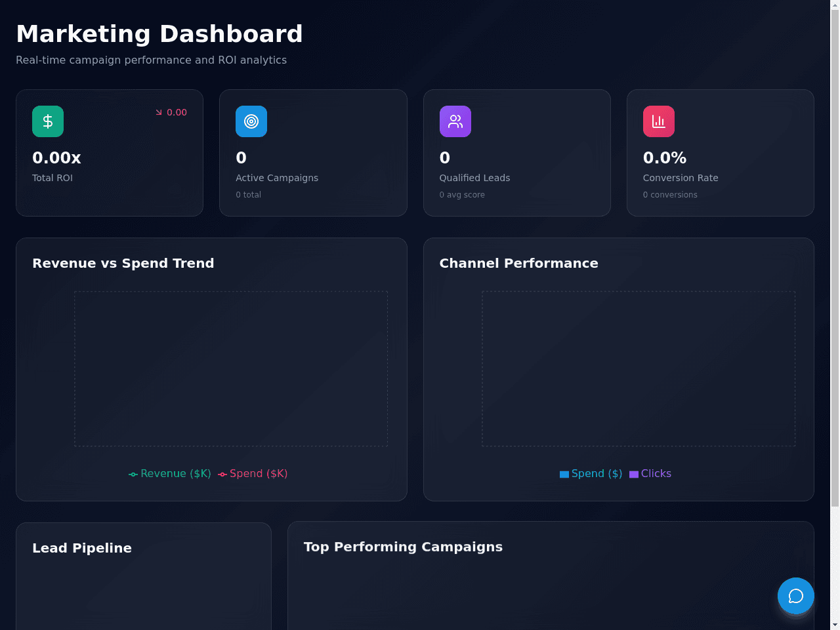
Task: Toggle Spend ($) legend in Channel Performance
Action: click(x=591, y=474)
